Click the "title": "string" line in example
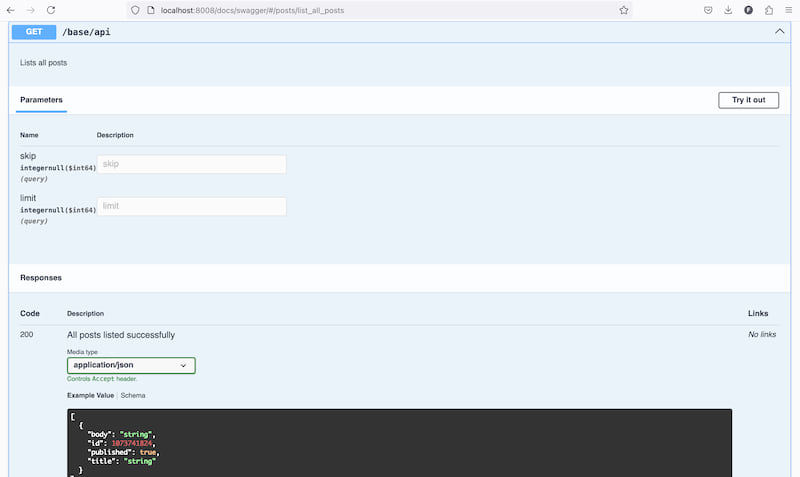The width and height of the screenshot is (800, 477). click(121, 461)
